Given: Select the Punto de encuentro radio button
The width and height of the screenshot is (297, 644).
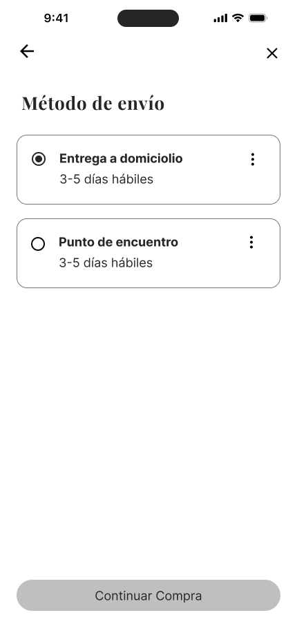Looking at the screenshot, I should (38, 244).
